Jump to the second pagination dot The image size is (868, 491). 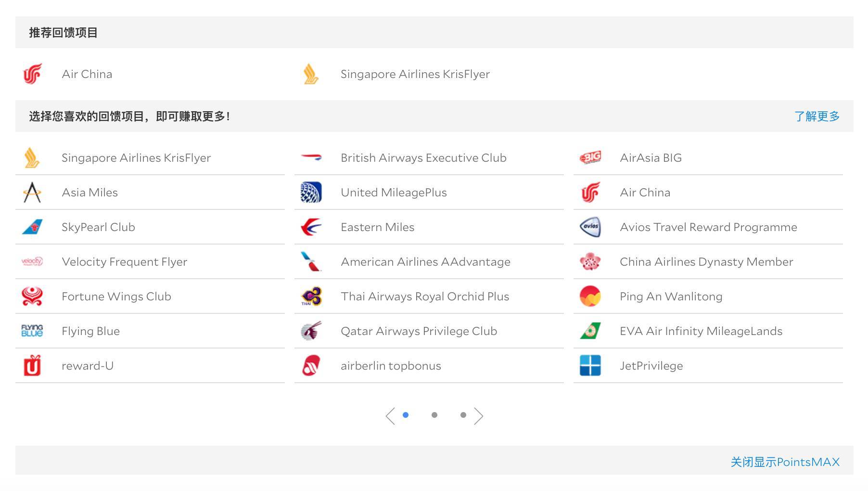[x=434, y=415]
